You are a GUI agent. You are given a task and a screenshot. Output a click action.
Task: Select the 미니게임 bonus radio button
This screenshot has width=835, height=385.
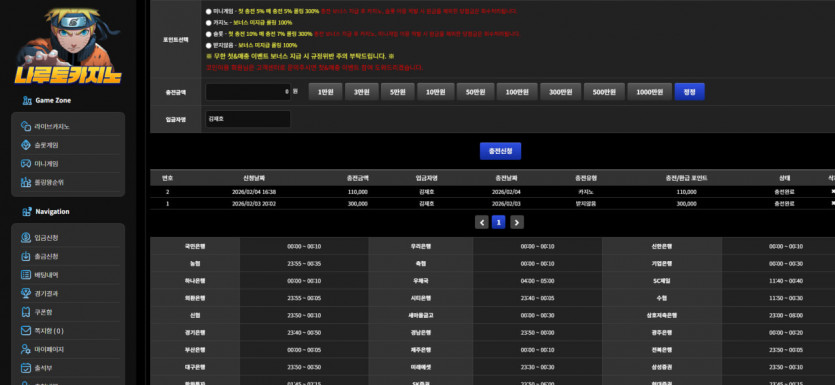[x=208, y=11]
